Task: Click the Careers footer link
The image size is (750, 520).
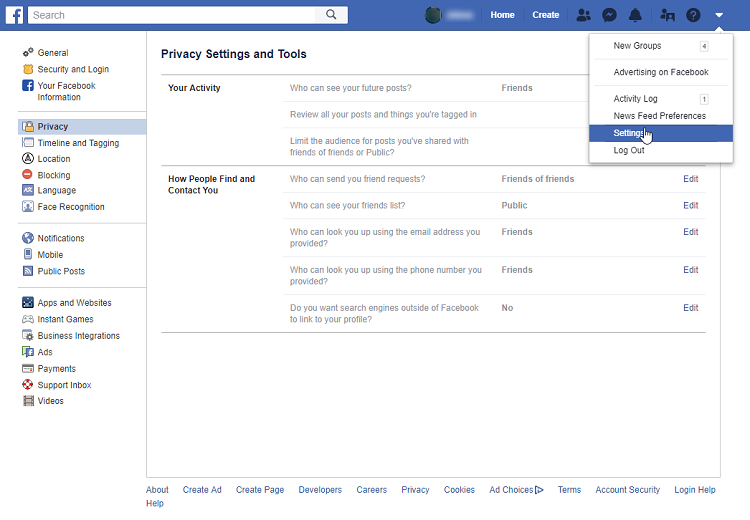Action: click(x=372, y=490)
